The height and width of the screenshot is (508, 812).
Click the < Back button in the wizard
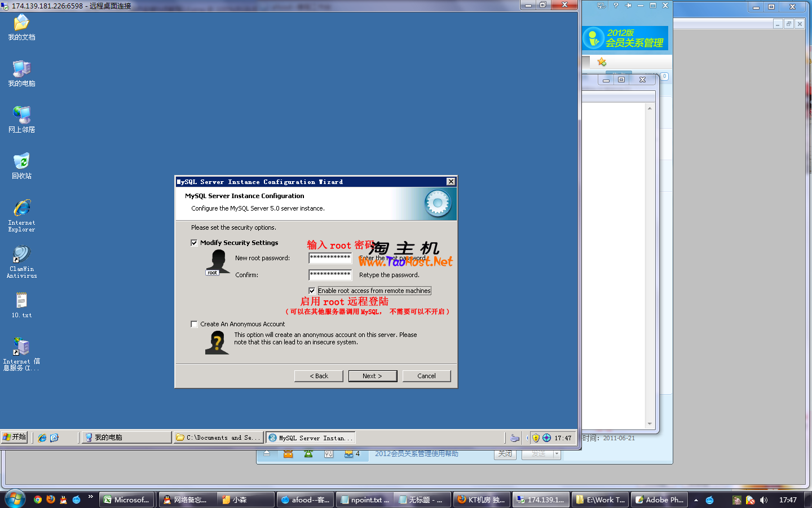pyautogui.click(x=319, y=376)
